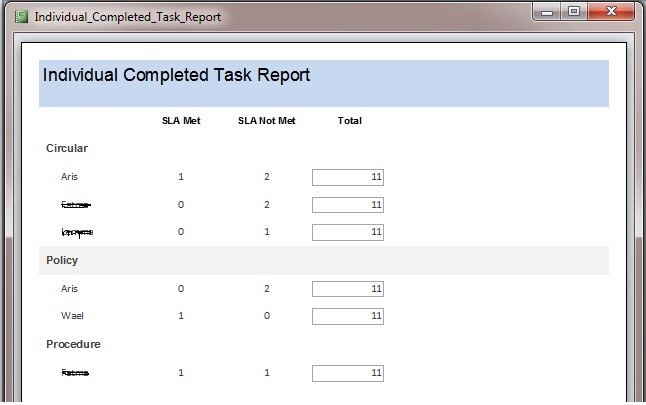Click SLA Not Met value for Wael

click(267, 316)
